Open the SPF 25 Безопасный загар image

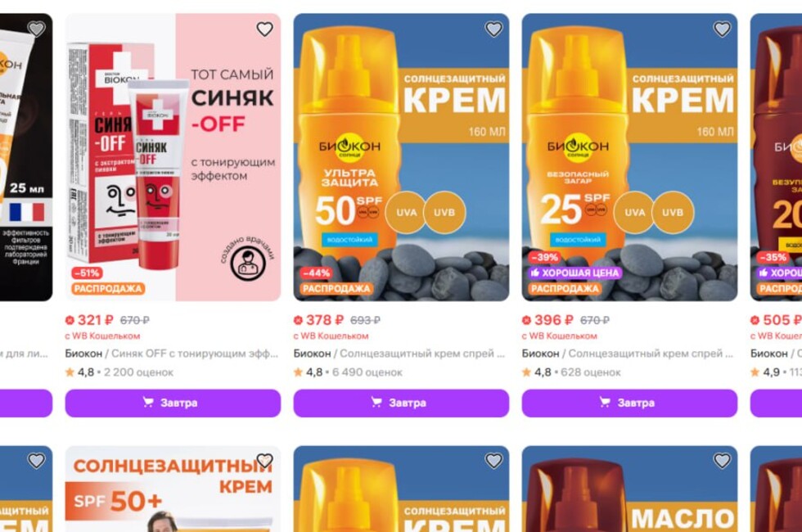(x=629, y=157)
